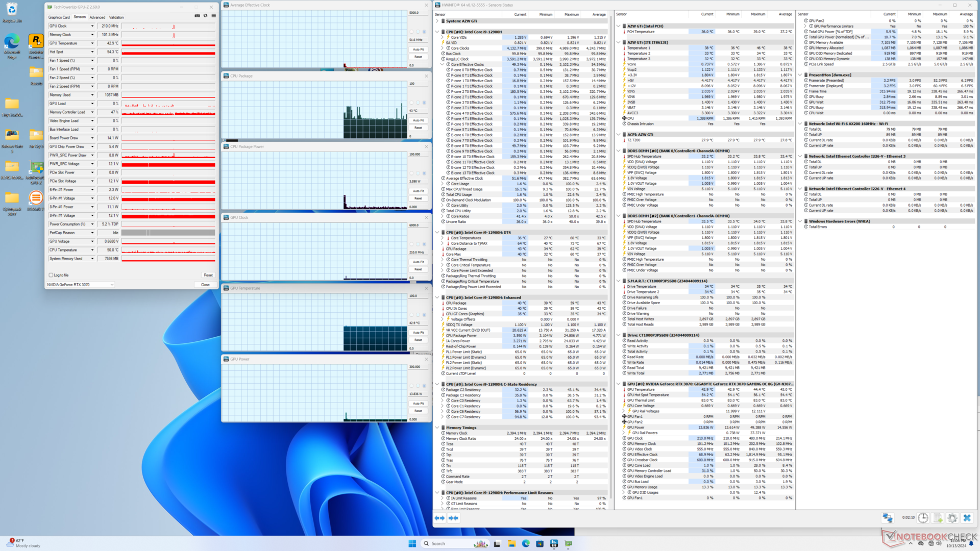
Task: Click Reset button in GPU-Z window
Action: (x=208, y=275)
